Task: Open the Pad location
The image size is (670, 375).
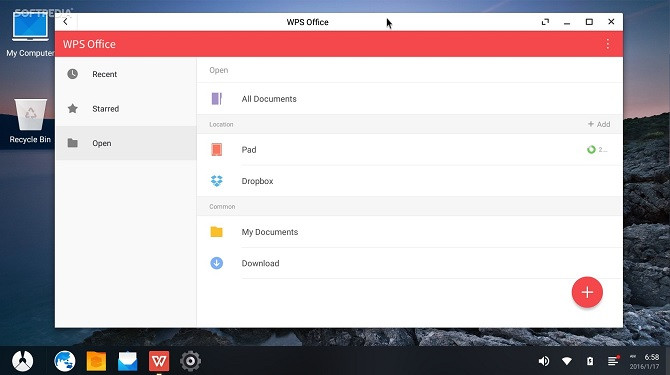Action: click(409, 149)
